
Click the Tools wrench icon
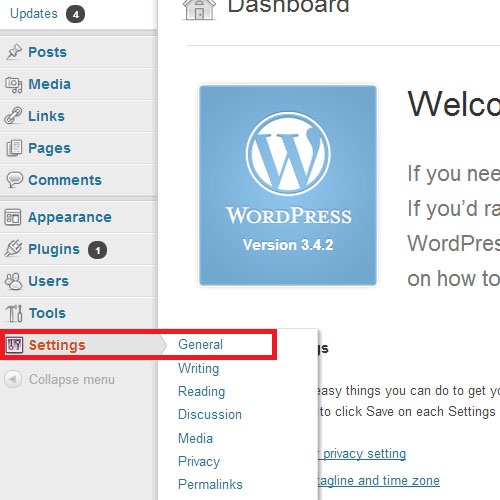pyautogui.click(x=14, y=313)
